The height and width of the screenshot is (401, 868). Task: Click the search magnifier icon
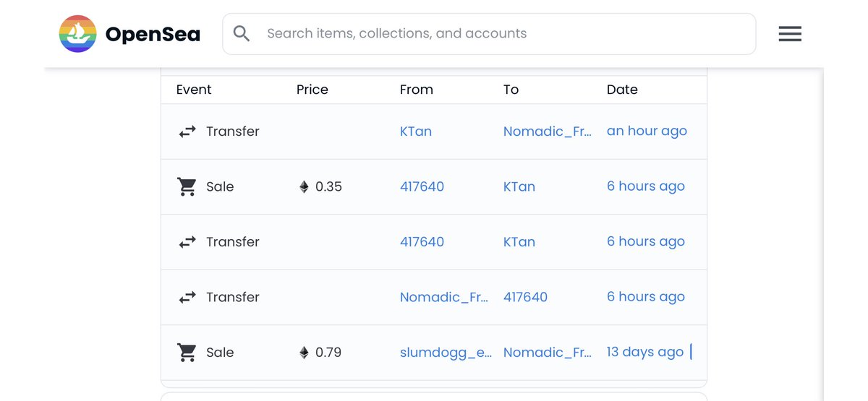pos(242,34)
